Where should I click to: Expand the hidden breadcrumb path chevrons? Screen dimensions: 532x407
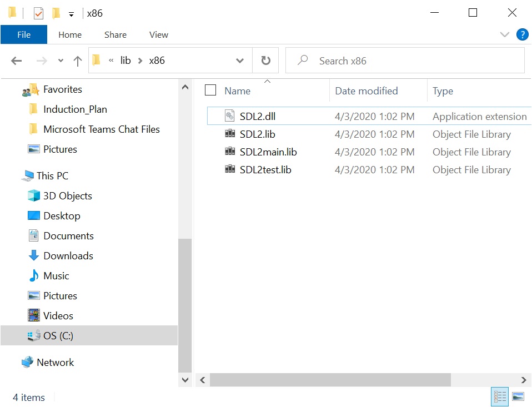tap(111, 61)
